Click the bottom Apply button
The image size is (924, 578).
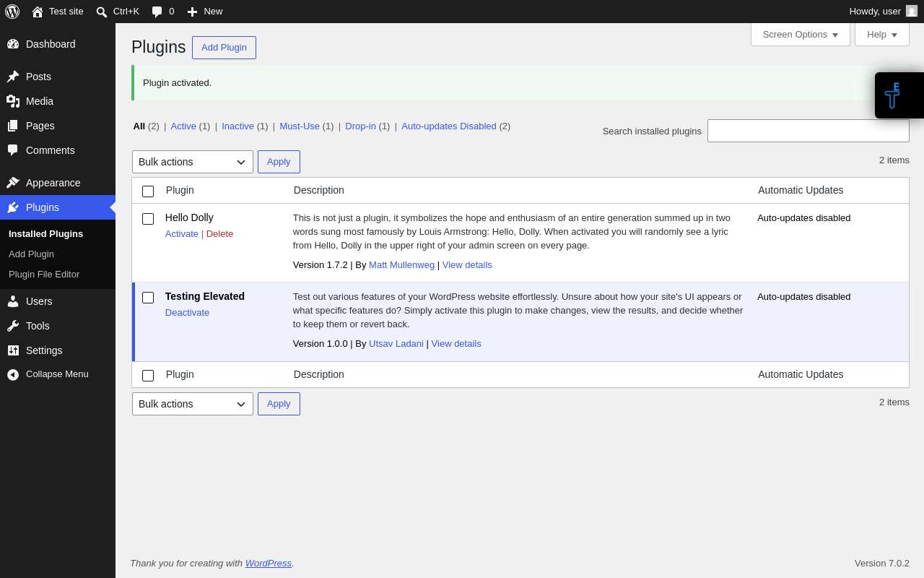(279, 404)
